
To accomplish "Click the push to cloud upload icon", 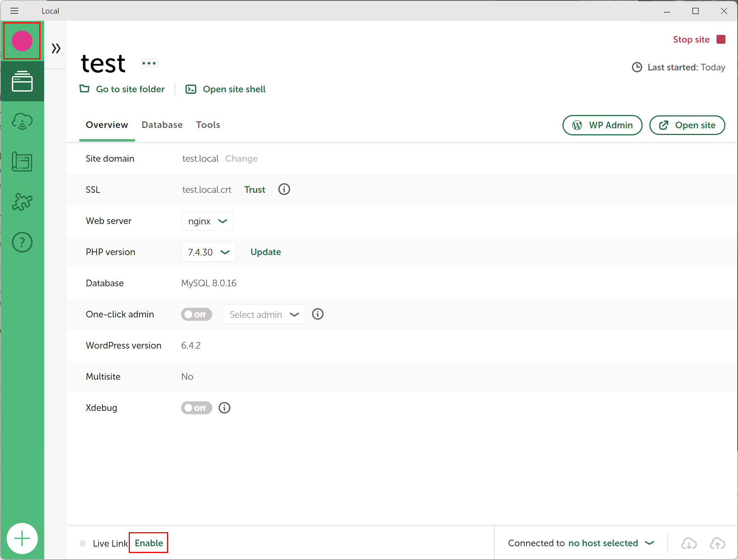I will point(717,543).
